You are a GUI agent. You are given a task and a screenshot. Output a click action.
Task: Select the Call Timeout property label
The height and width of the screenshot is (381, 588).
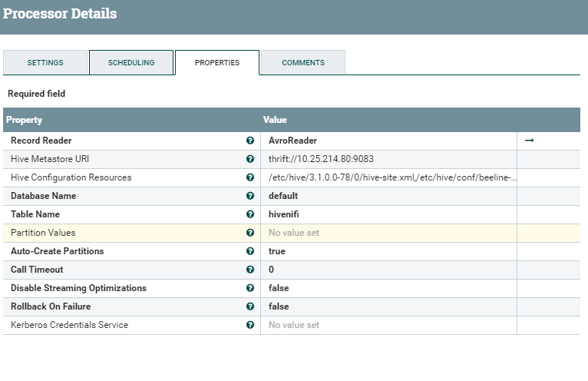click(37, 269)
